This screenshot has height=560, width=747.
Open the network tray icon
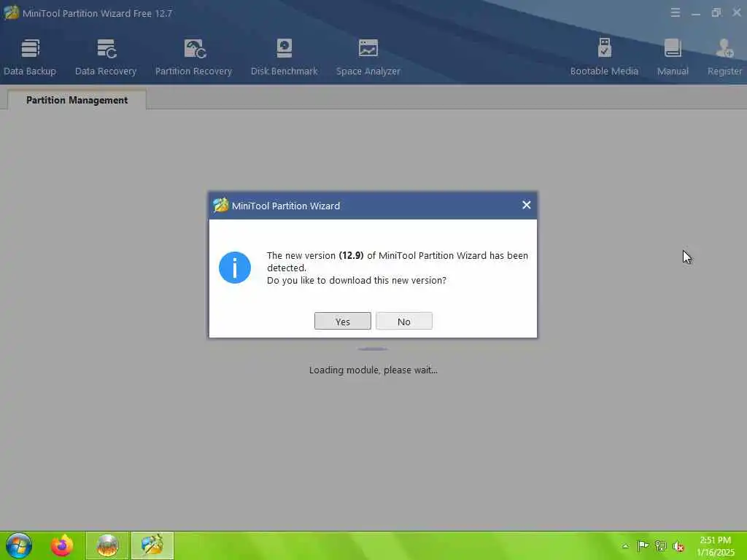coord(660,545)
